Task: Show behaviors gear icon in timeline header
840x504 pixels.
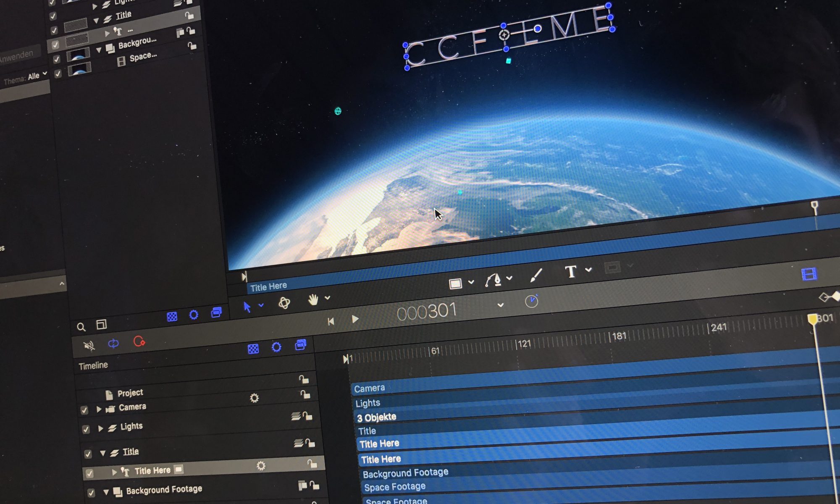Action: [x=276, y=347]
